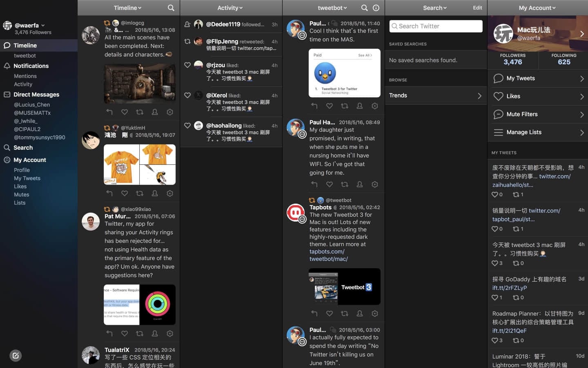Open the Mac玩儿法 profile chevron
The width and height of the screenshot is (588, 368).
pos(582,34)
